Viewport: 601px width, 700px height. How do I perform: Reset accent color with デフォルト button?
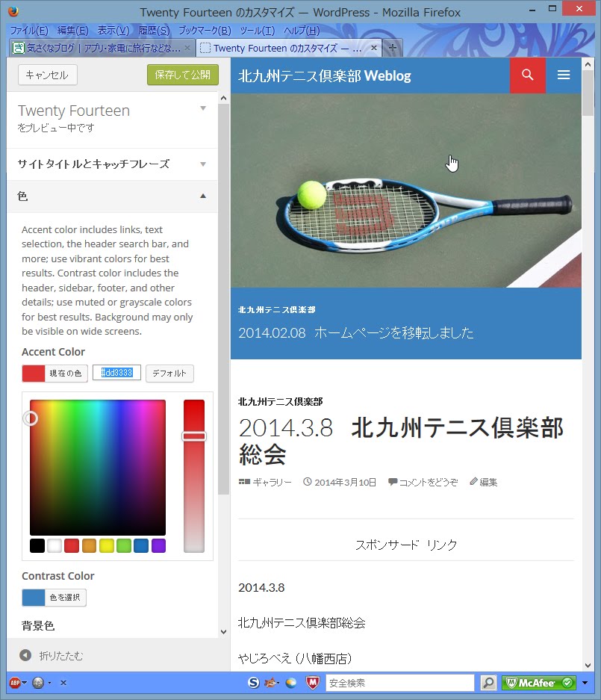(169, 374)
